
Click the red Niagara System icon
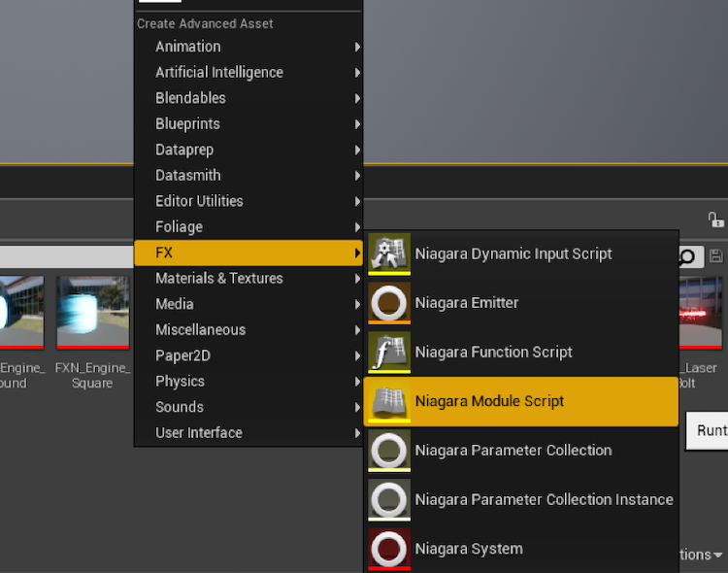[x=389, y=549]
